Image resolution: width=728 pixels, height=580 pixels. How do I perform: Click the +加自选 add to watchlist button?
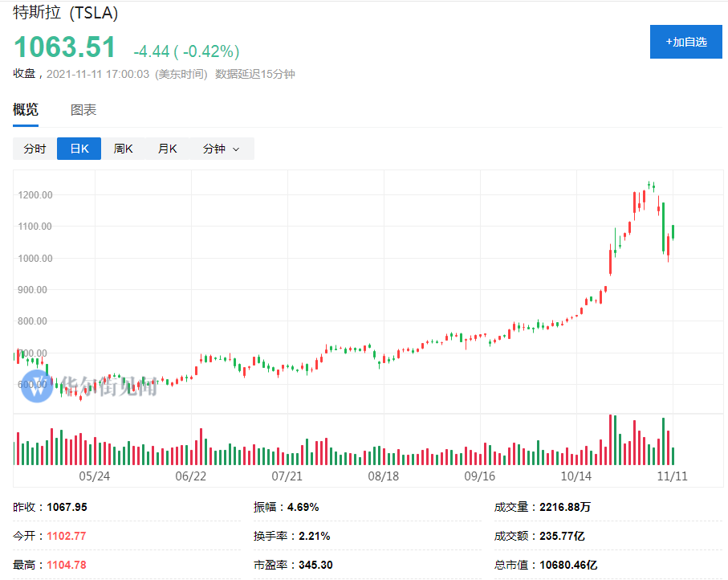click(x=685, y=42)
